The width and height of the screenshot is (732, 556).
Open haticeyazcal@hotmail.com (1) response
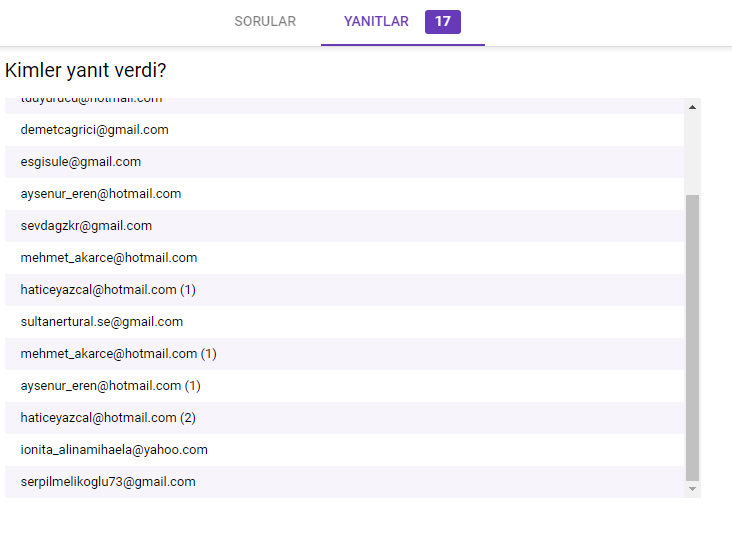(108, 290)
